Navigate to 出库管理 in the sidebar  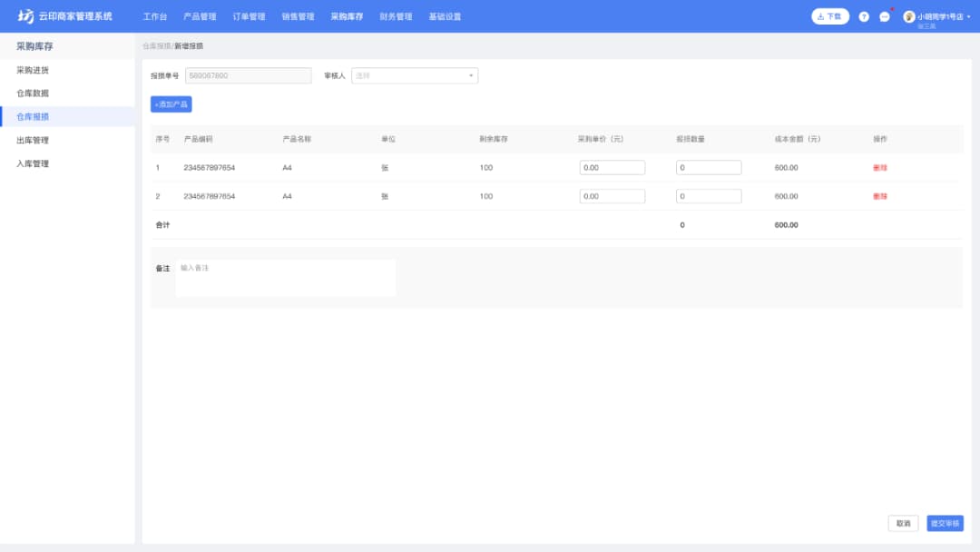click(x=33, y=141)
